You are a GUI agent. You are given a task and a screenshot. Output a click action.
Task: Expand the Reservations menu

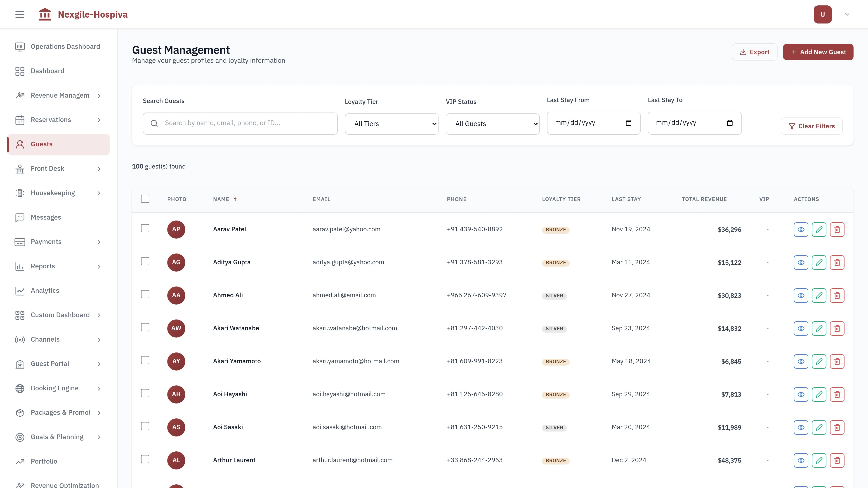coord(51,120)
